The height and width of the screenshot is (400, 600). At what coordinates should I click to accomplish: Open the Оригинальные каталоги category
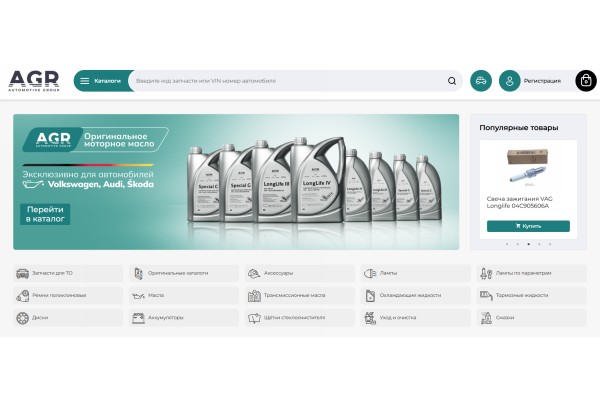[184, 273]
